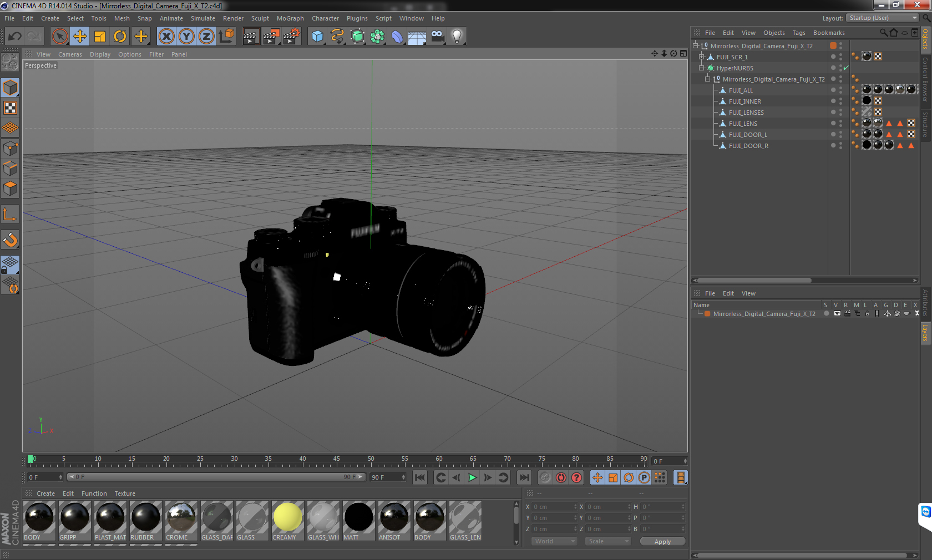Select the Rotate tool
This screenshot has width=932, height=560.
120,37
